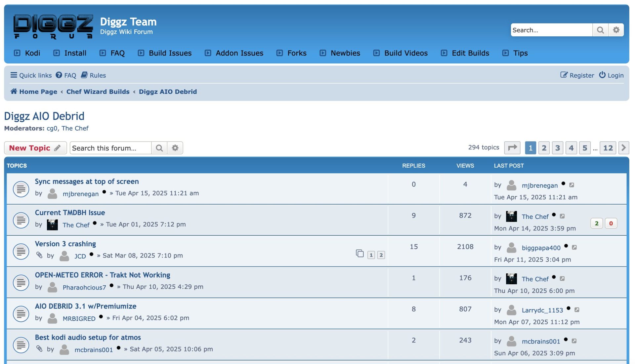Click The Chef avatar in Current TMDBH Issue author line

click(52, 225)
